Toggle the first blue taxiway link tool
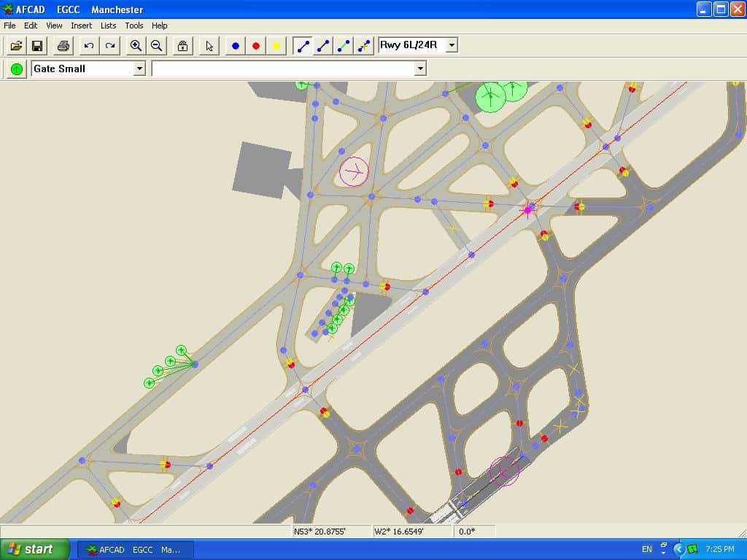Viewport: 747px width, 560px height. click(x=303, y=46)
